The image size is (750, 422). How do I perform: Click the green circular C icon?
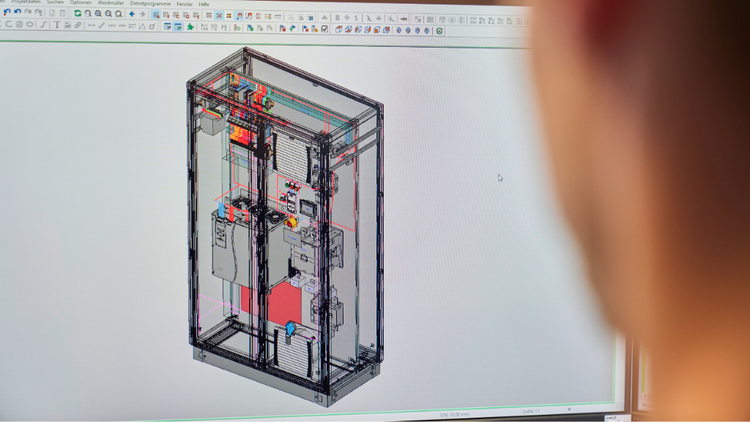click(439, 31)
